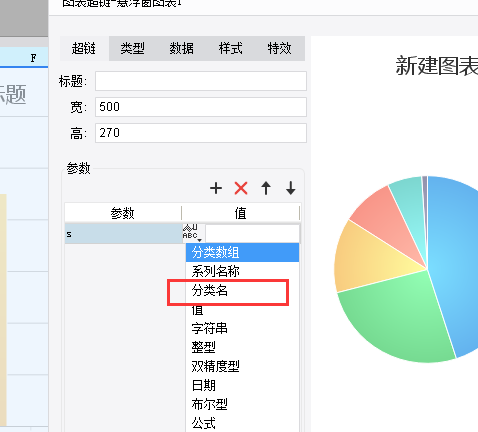Select the parameter row named s
Image resolution: width=478 pixels, height=432 pixels.
[x=123, y=234]
